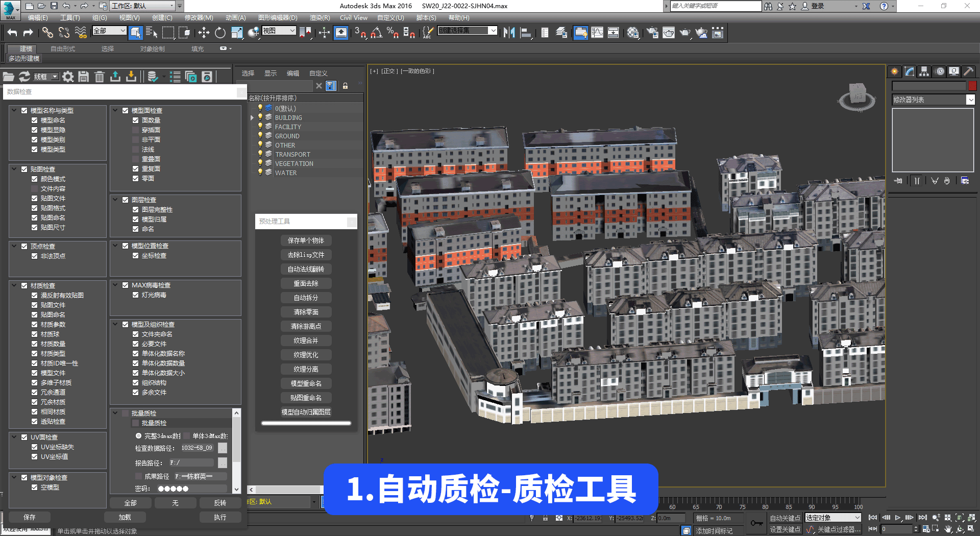Select the Move transform tool
The height and width of the screenshot is (536, 980).
pyautogui.click(x=204, y=33)
